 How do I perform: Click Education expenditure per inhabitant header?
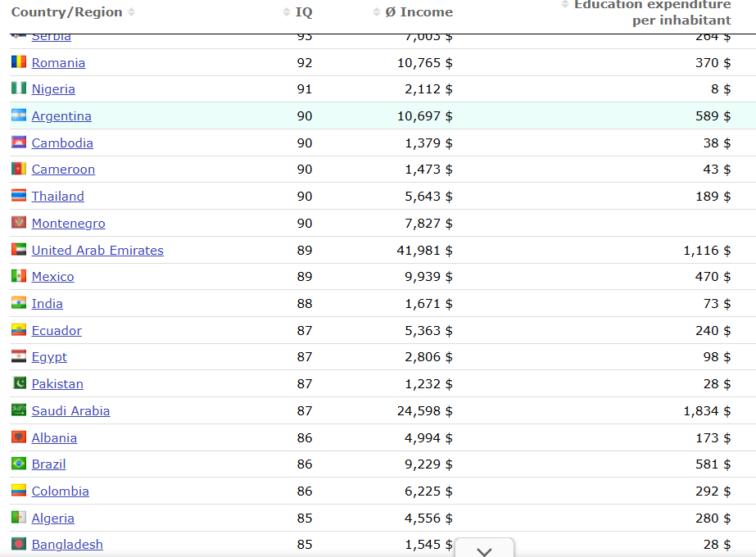(653, 12)
